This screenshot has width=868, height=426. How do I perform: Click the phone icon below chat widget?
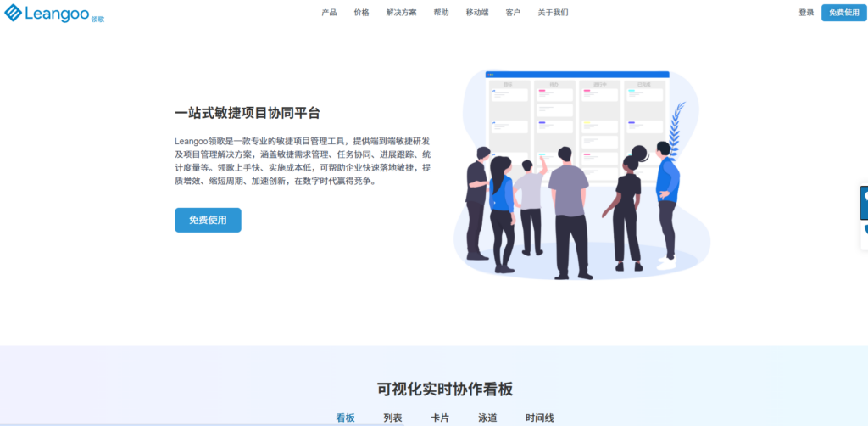pos(865,229)
